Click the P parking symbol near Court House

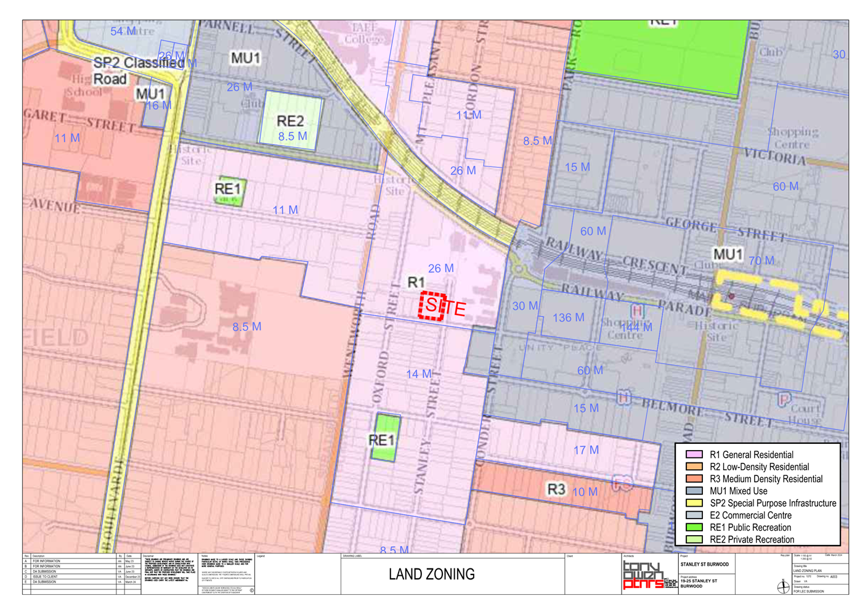[x=784, y=400]
